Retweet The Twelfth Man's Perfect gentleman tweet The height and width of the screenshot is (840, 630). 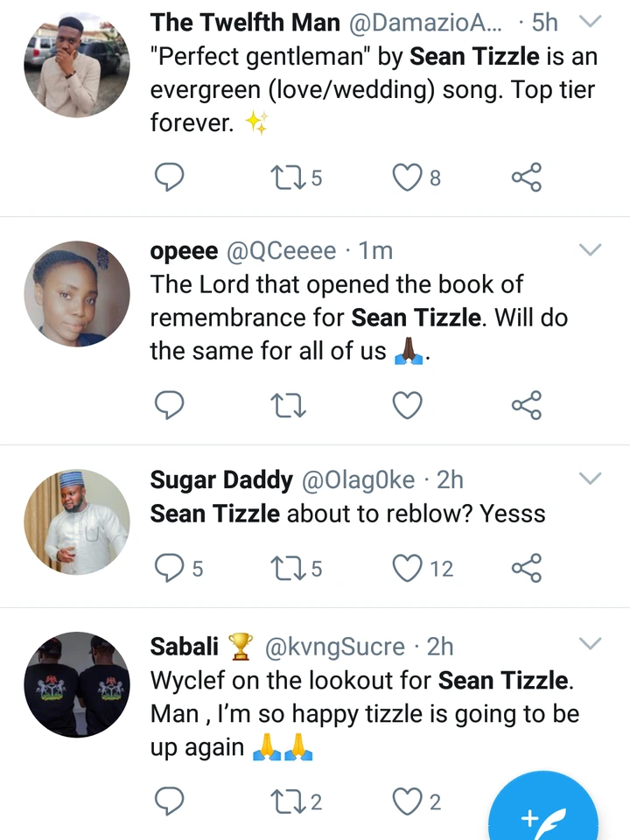tap(285, 178)
